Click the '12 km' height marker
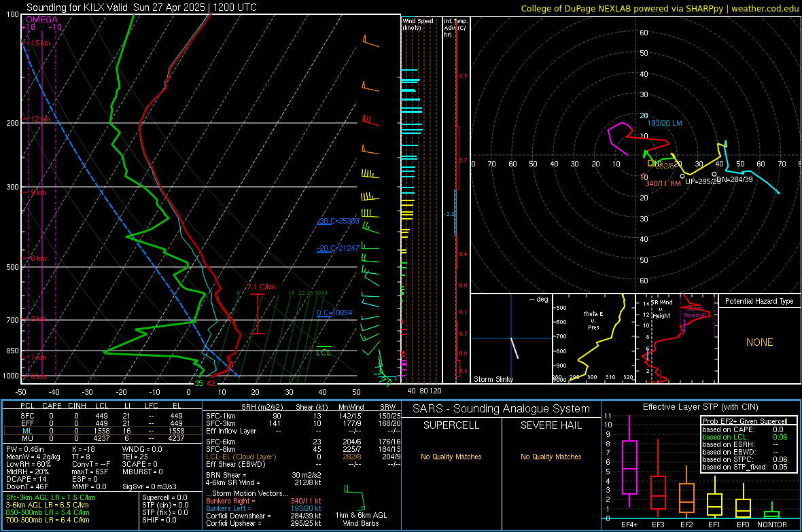 click(x=40, y=119)
